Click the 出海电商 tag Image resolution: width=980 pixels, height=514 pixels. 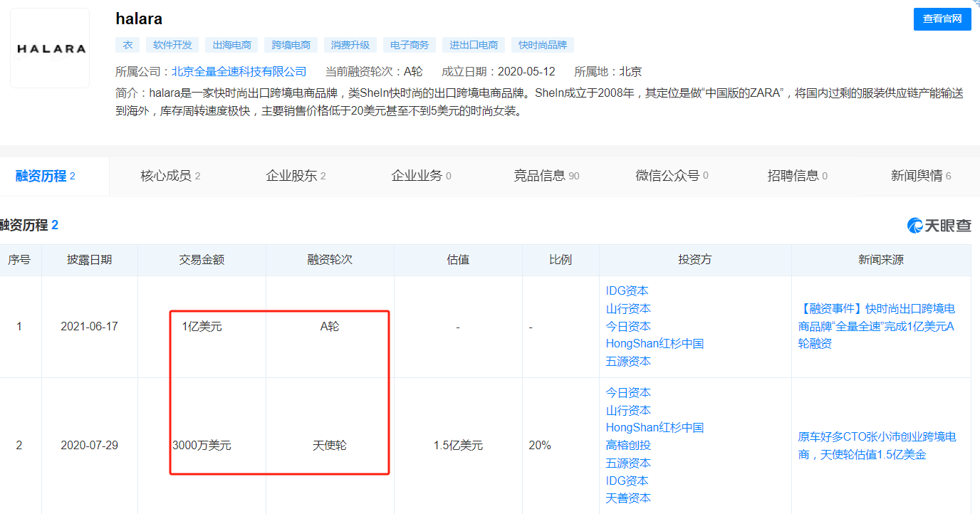coord(231,45)
